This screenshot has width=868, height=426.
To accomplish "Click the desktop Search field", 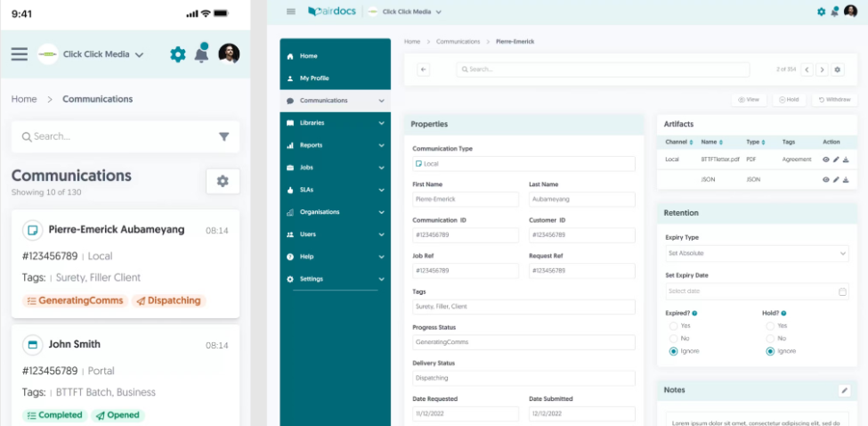I will point(603,70).
